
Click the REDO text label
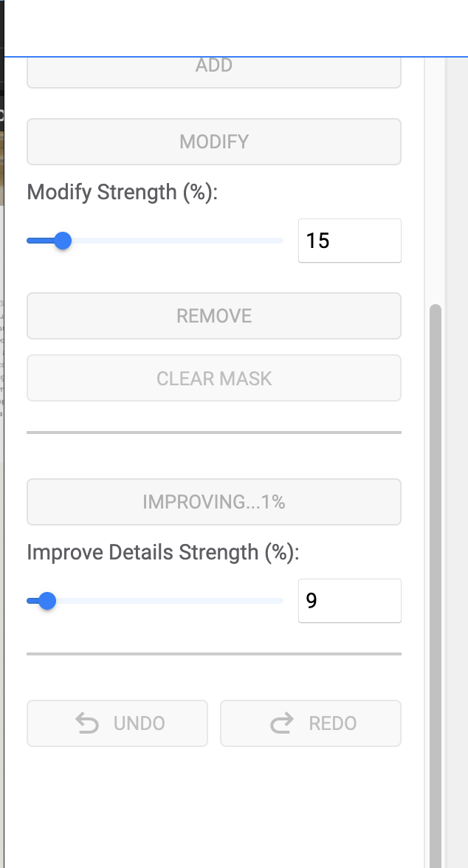pos(333,723)
